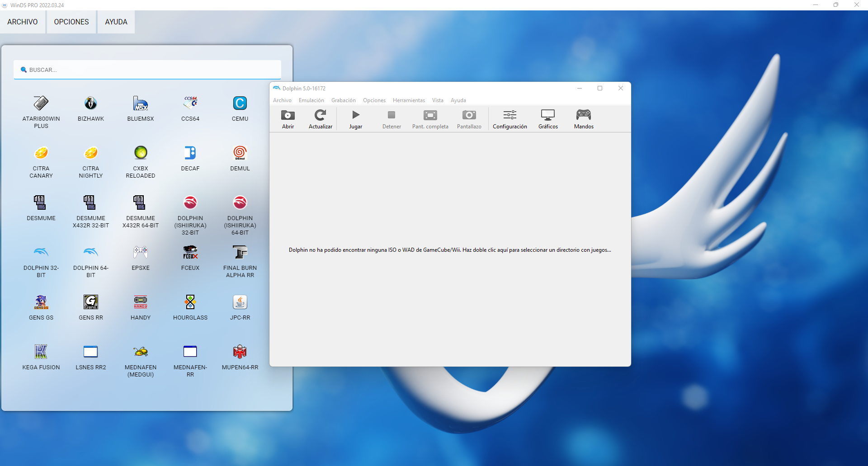Launch JPC-RR emulator
Viewport: 868px width, 466px height.
(x=240, y=308)
